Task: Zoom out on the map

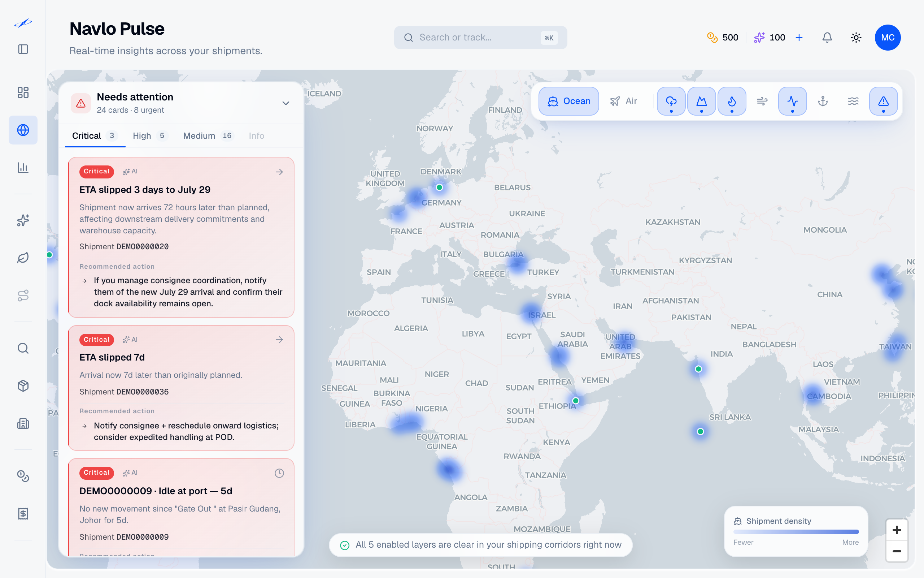Action: [897, 551]
